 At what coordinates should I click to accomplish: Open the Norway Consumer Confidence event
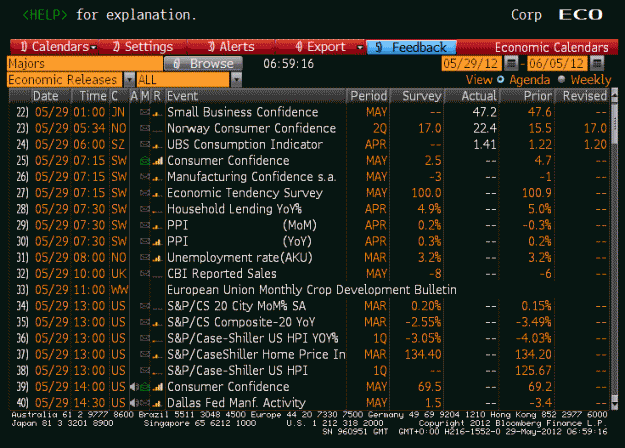coord(252,128)
